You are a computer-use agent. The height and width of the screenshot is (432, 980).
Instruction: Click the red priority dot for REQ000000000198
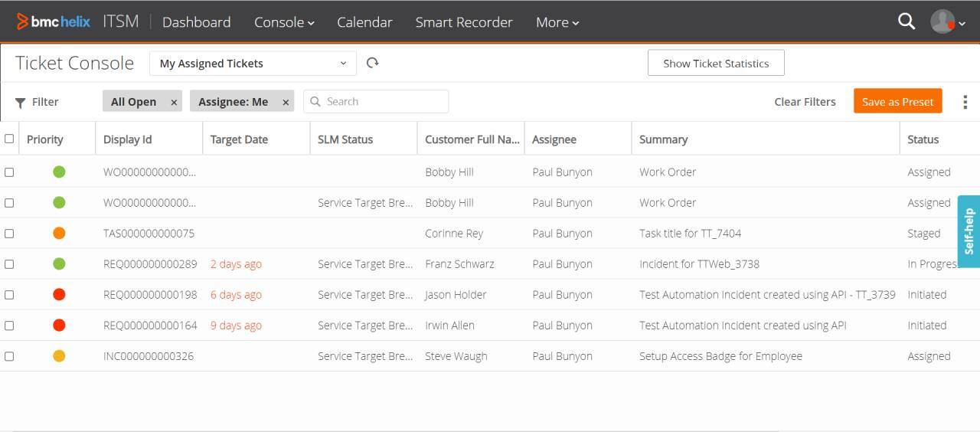tap(59, 295)
